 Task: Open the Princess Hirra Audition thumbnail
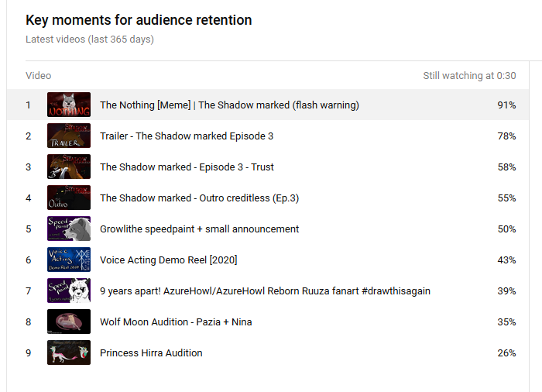tap(69, 352)
